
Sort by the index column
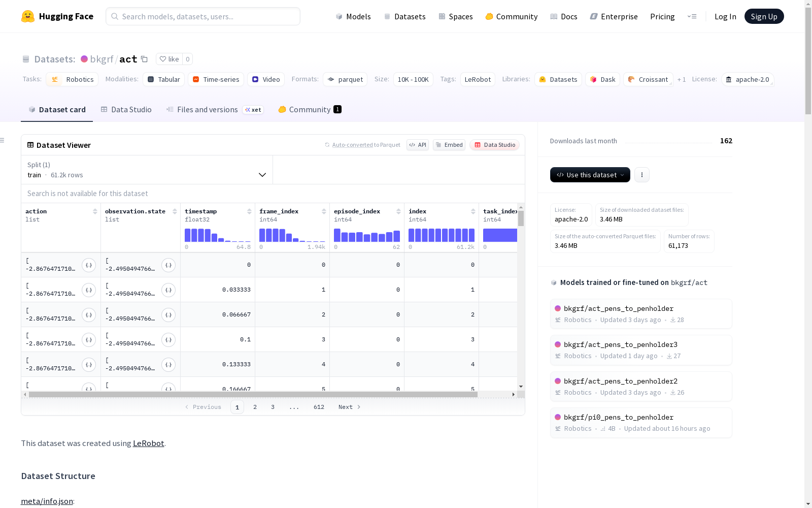click(x=473, y=211)
